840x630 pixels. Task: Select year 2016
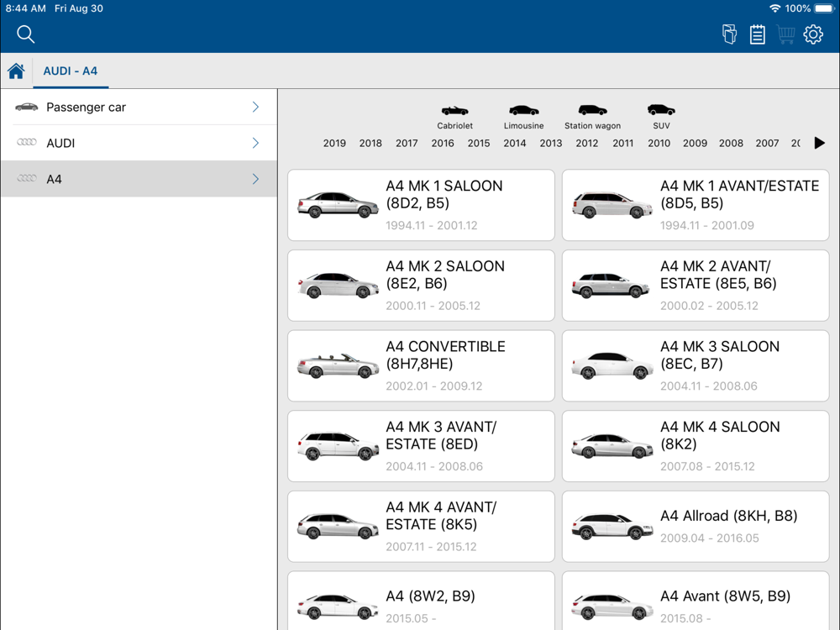pos(443,143)
